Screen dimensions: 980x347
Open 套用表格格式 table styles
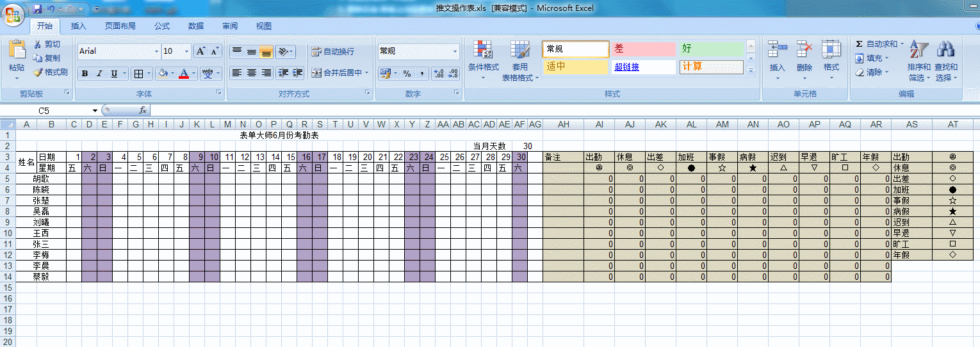[x=520, y=61]
